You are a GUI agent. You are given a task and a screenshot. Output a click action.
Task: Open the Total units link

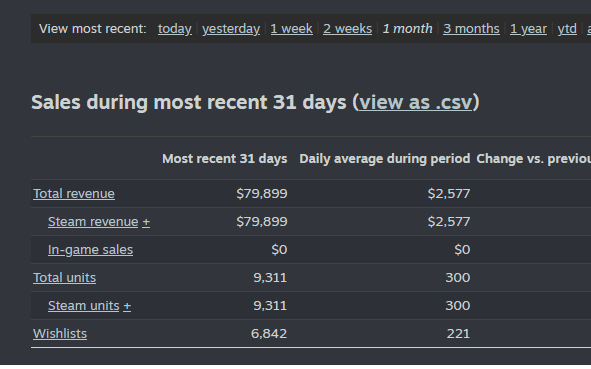point(64,278)
